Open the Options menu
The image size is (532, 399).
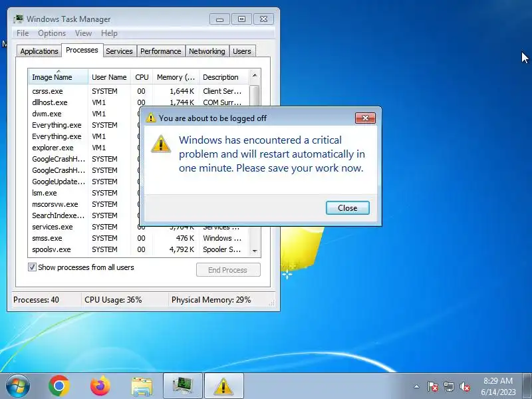tap(52, 33)
